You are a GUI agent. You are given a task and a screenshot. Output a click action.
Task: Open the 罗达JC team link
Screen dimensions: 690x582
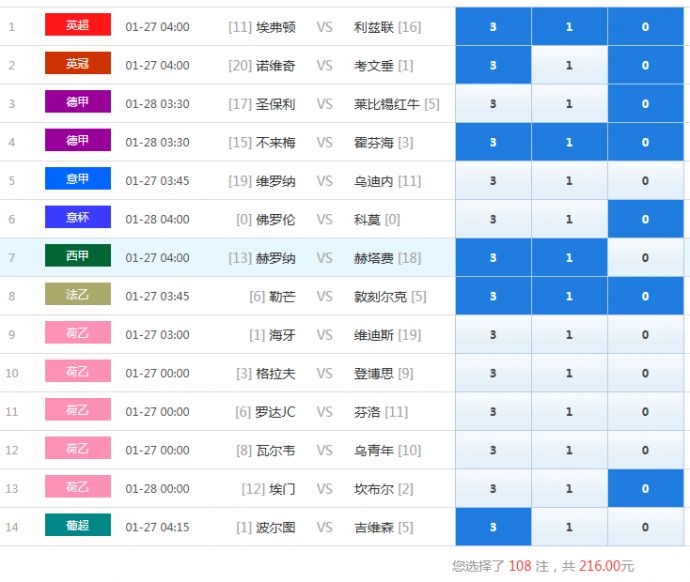tap(275, 412)
